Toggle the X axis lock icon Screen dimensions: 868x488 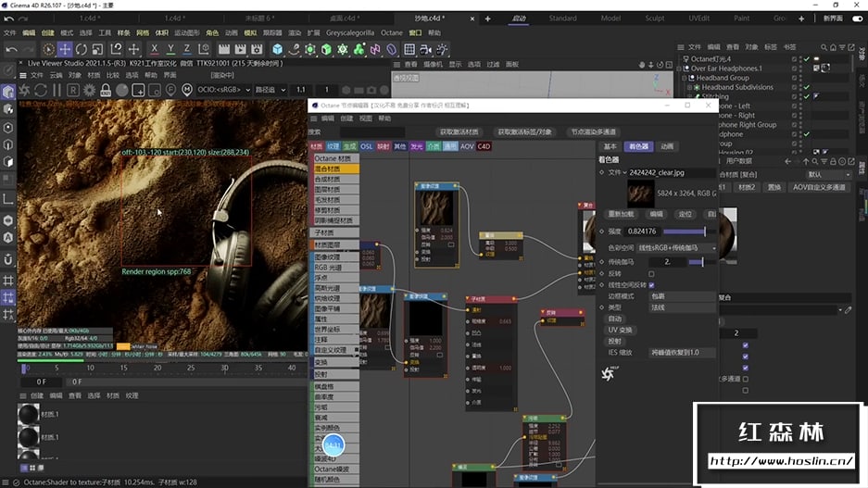coord(154,49)
